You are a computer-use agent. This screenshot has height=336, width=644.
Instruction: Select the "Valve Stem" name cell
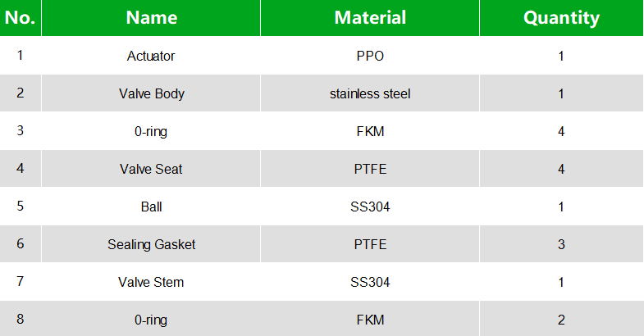point(151,282)
